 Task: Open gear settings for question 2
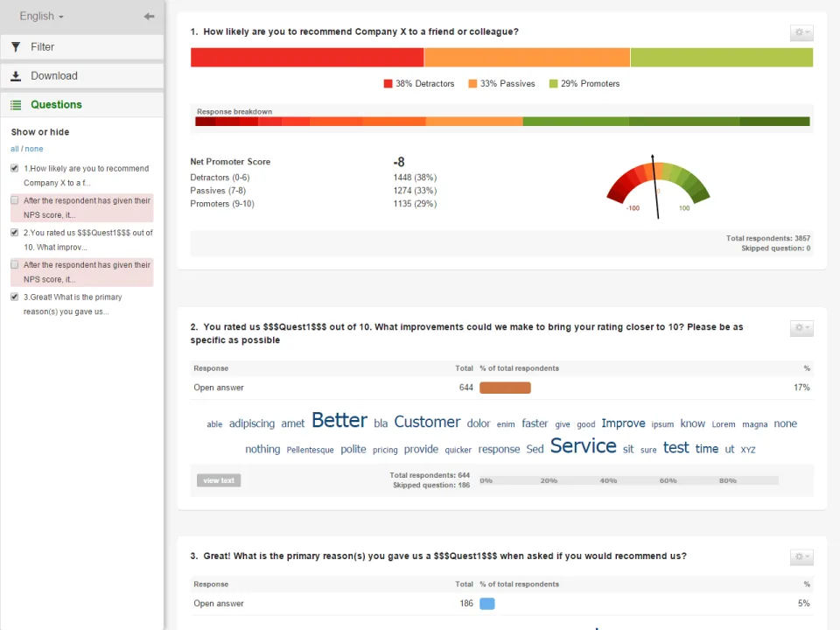[801, 328]
